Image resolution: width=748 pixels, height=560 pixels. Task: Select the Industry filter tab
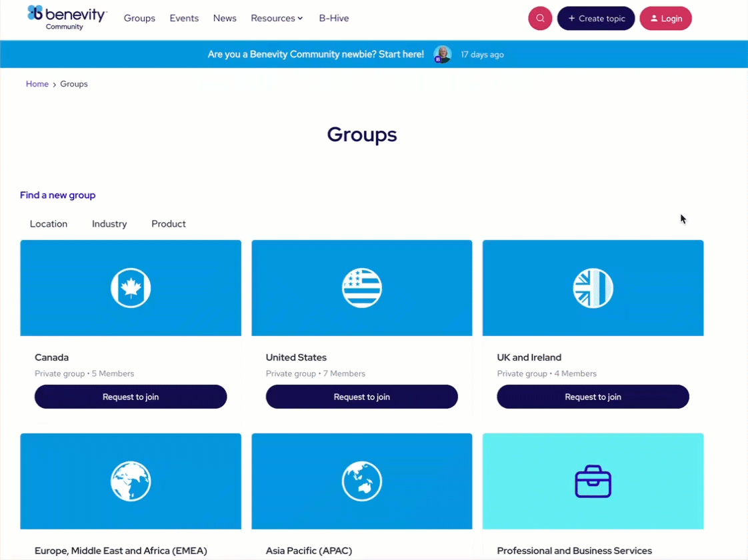point(109,224)
